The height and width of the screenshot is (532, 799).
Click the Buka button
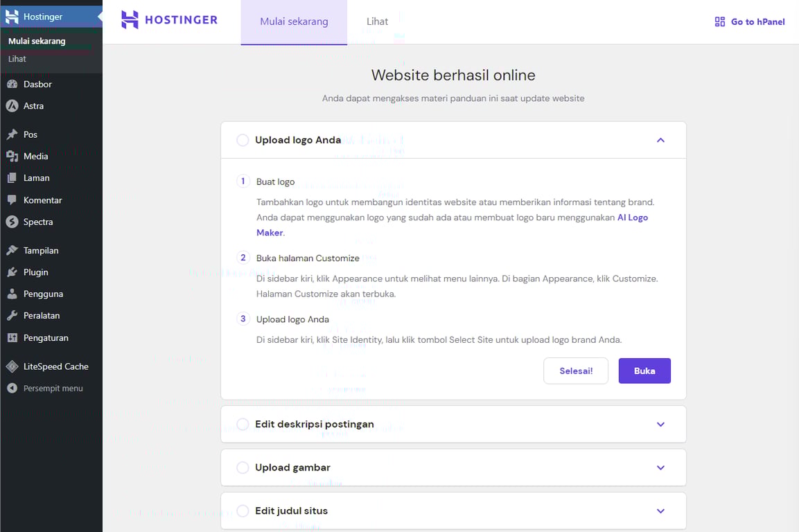coord(644,371)
